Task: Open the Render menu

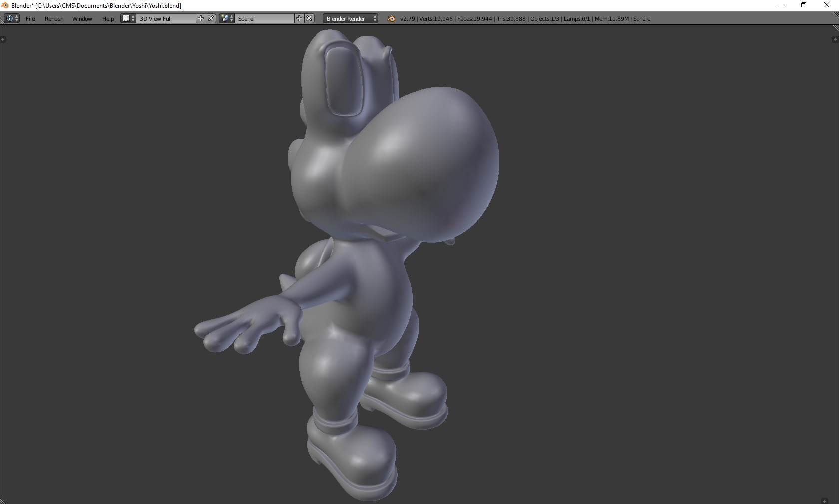Action: coord(53,19)
